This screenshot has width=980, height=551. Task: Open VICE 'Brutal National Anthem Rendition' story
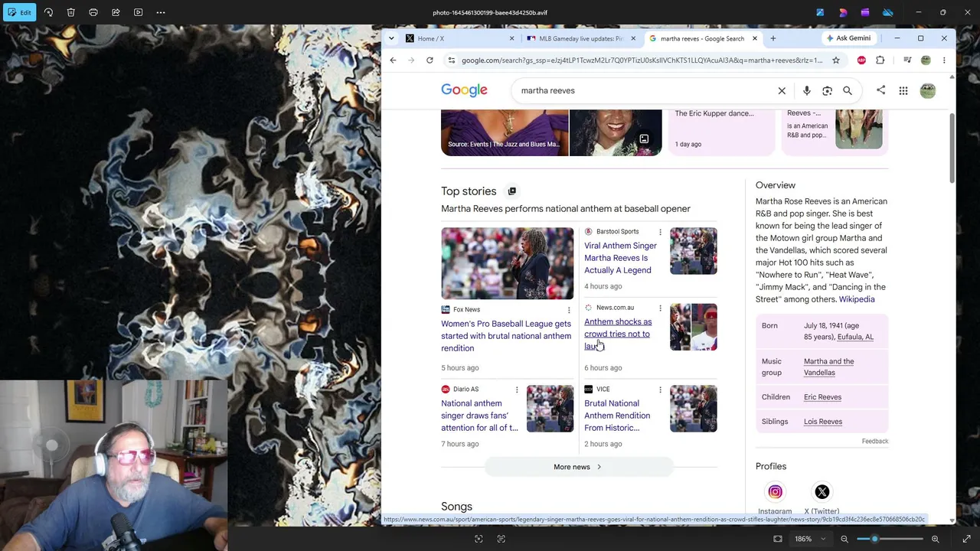617,416
